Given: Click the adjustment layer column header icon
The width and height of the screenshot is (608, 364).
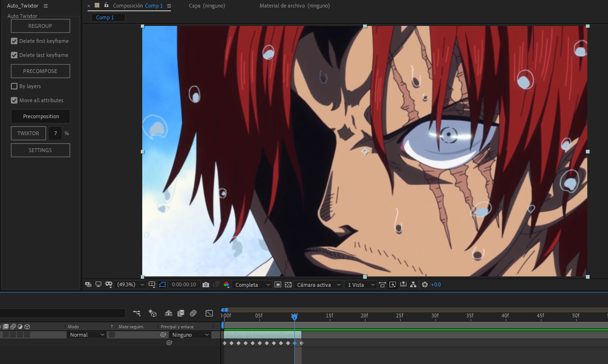Looking at the screenshot, I should 20,326.
